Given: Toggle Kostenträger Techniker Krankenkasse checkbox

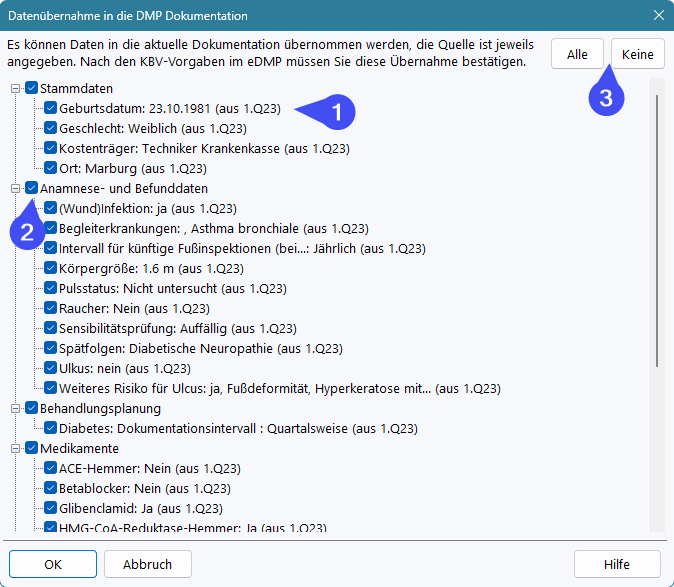Looking at the screenshot, I should (50, 148).
